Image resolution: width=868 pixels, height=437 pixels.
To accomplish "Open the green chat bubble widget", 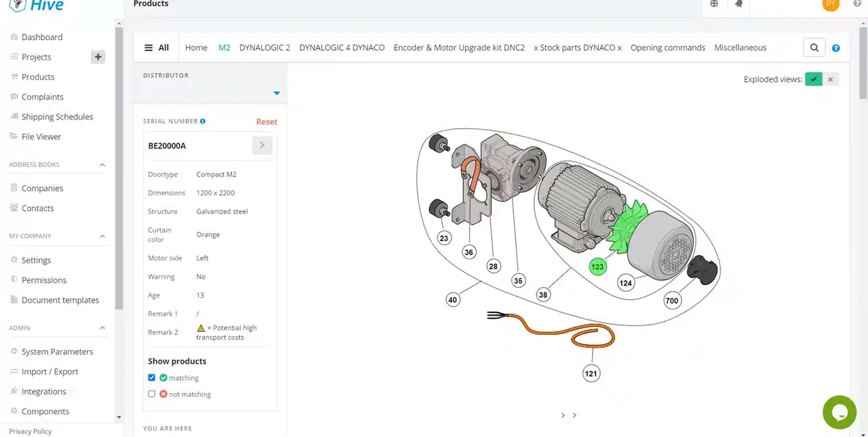I will (840, 413).
